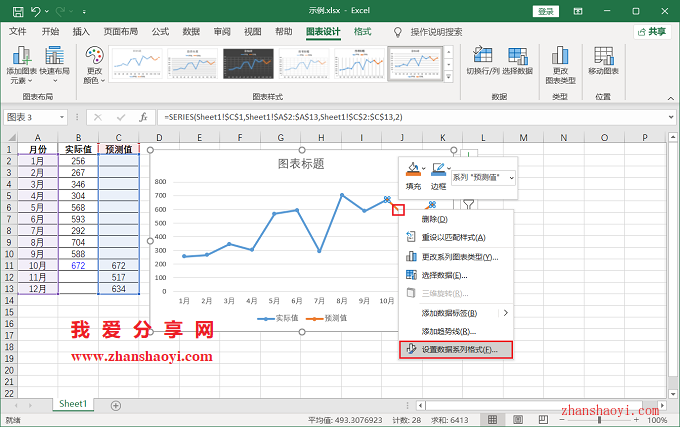The image size is (680, 427).
Task: Click the Outline (边框) pen icon
Action: 438,169
